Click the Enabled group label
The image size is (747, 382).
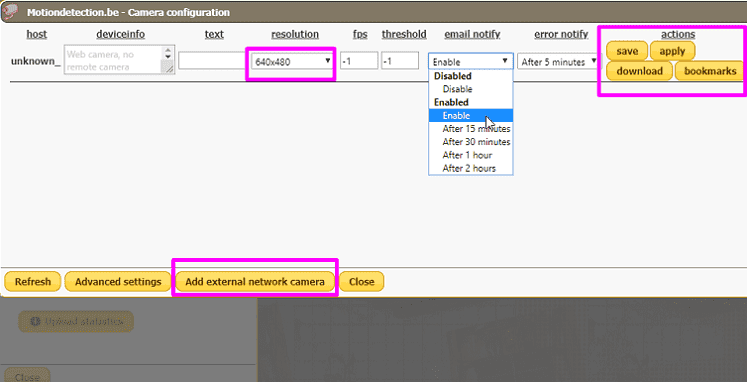click(x=451, y=102)
